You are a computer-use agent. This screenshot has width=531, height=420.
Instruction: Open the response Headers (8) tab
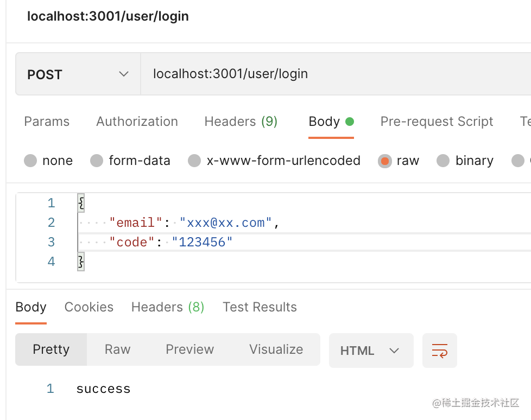tap(167, 307)
